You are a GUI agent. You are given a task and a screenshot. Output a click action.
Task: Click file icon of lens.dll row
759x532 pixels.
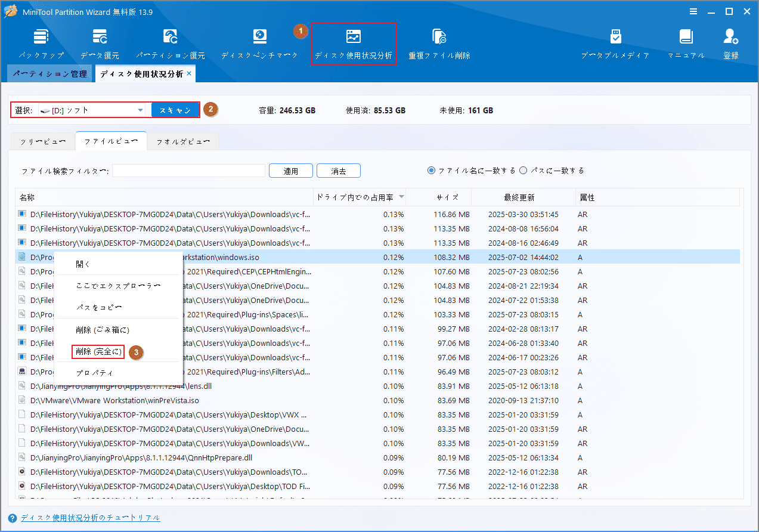[x=23, y=386]
